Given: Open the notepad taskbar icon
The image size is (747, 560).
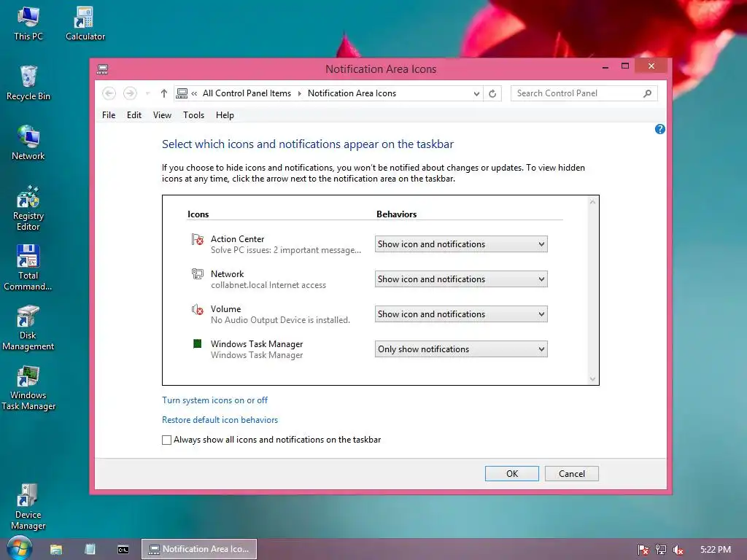Looking at the screenshot, I should tap(90, 549).
